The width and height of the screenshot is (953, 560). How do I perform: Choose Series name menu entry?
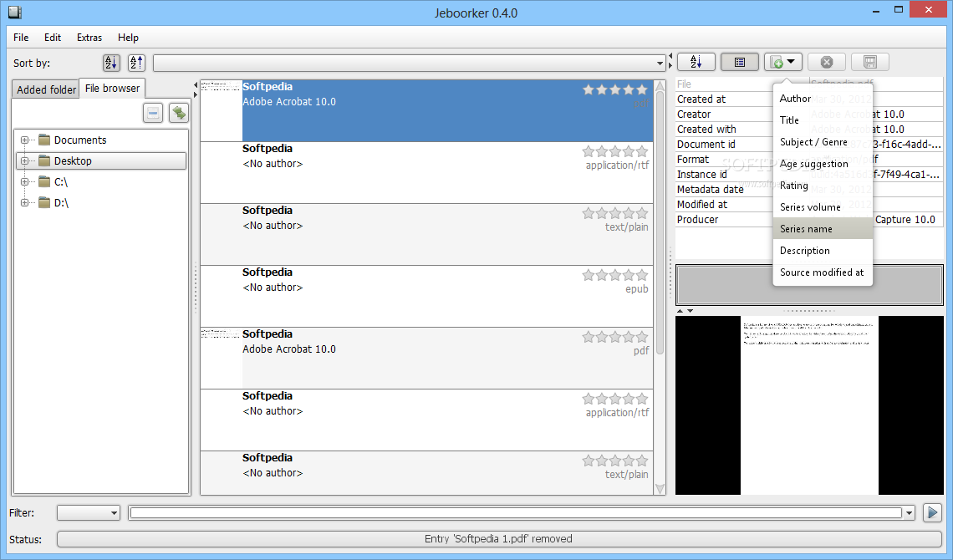[x=823, y=229]
